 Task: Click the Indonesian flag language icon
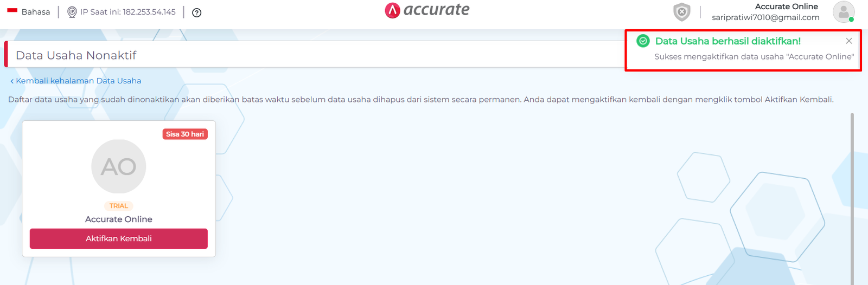(x=12, y=10)
